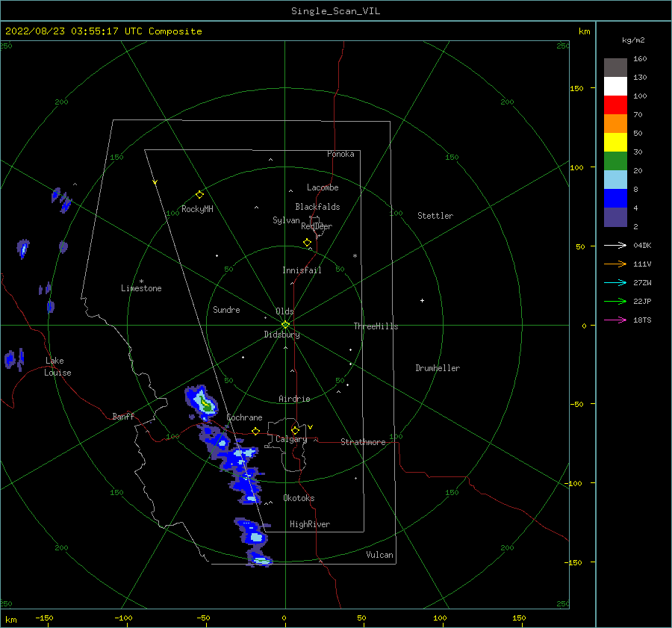
Task: Click the Innisfail city label
Action: click(302, 270)
